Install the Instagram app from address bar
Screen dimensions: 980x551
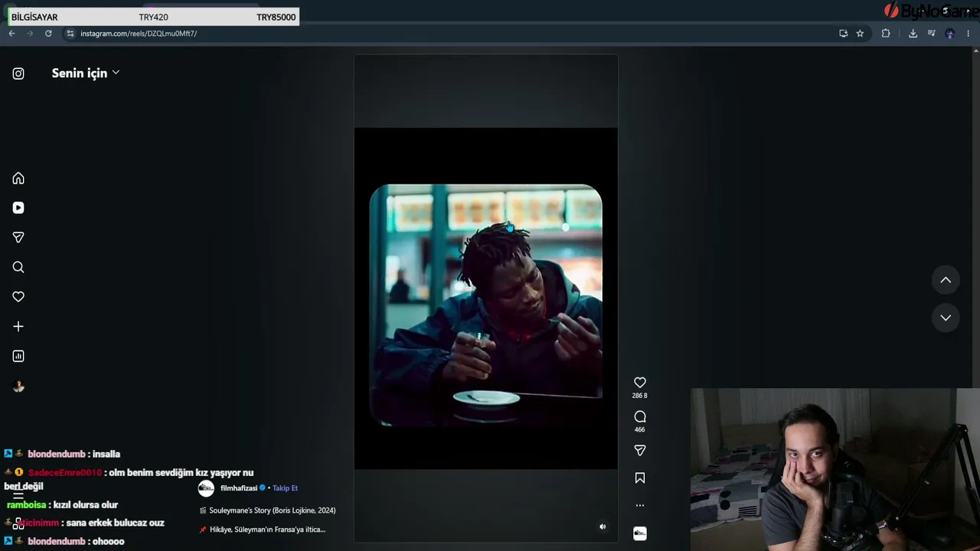pyautogui.click(x=843, y=34)
